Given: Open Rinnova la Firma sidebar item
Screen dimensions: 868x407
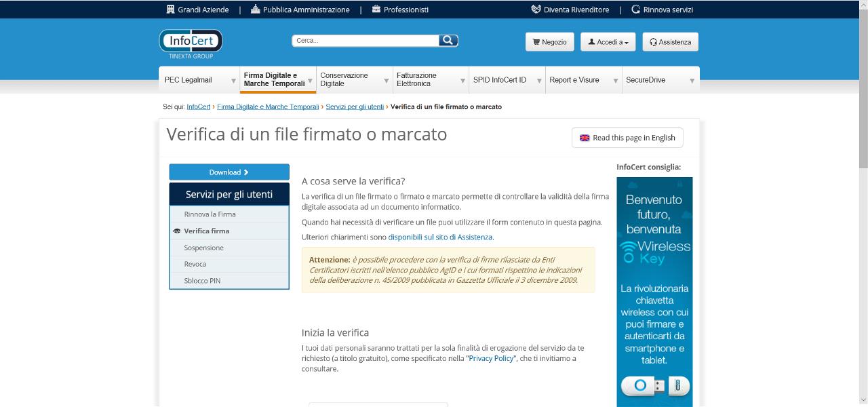Looking at the screenshot, I should (229, 214).
